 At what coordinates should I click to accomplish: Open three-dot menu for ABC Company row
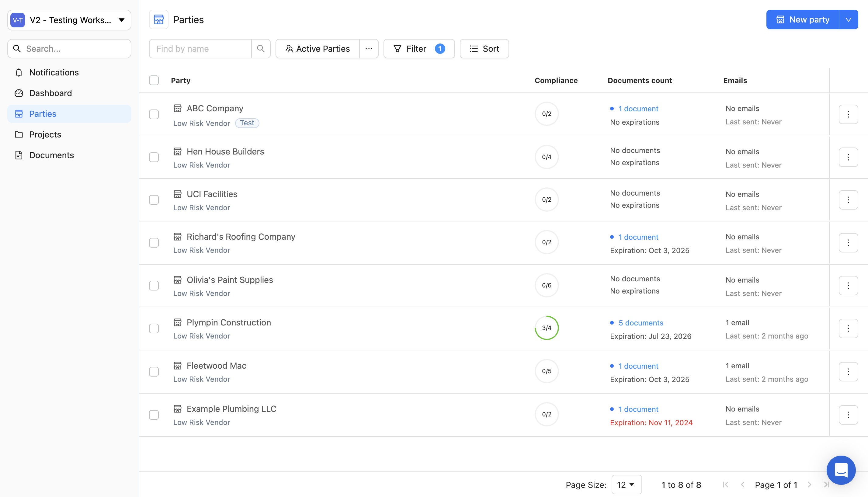tap(848, 114)
